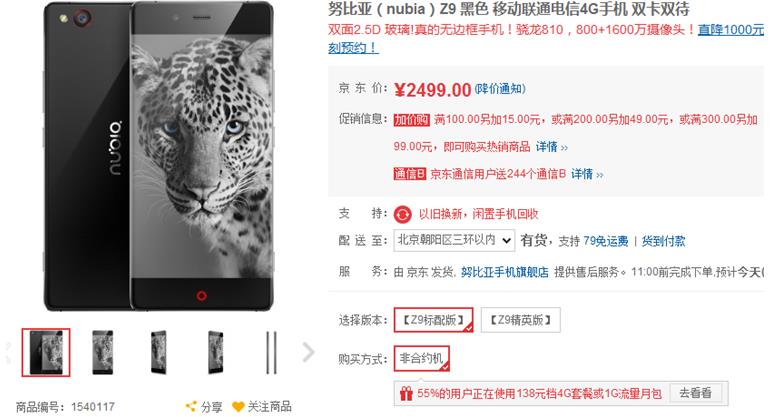Screen dimensions: 773x417
Task: Click the 去看看 button
Action: click(x=696, y=393)
